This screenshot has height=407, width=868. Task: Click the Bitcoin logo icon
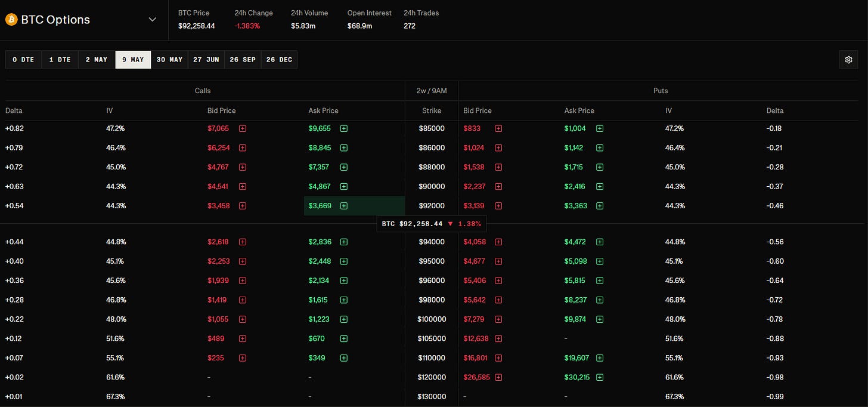[11, 20]
